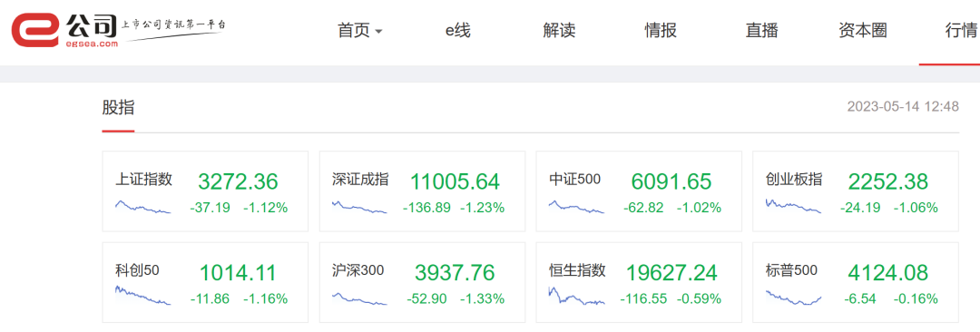Open the e线 menu item

coord(458,30)
